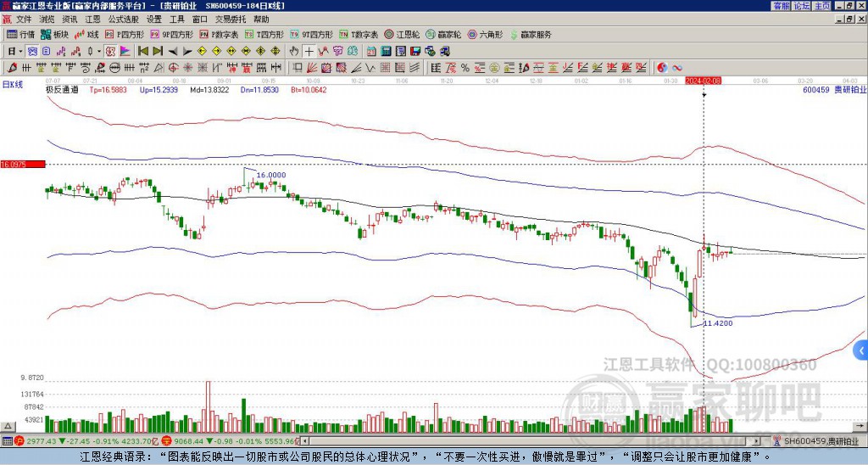Viewport: 868px width, 465px height.
Task: Click the 日K线 chart label
Action: tap(13, 85)
